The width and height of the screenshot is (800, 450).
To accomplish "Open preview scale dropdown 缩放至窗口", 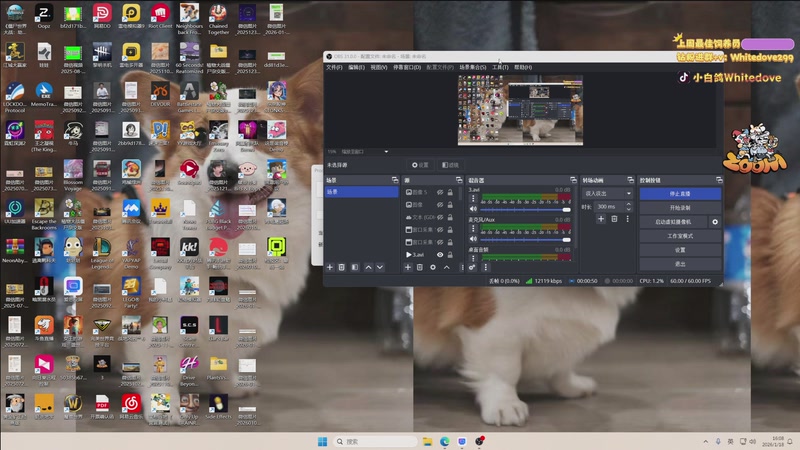I will (x=365, y=152).
